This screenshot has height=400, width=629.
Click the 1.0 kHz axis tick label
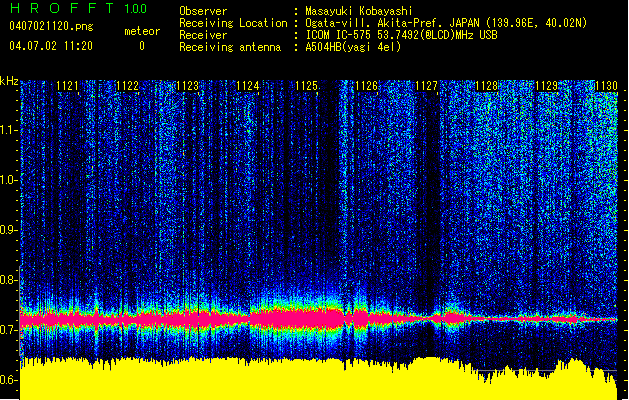pyautogui.click(x=9, y=180)
